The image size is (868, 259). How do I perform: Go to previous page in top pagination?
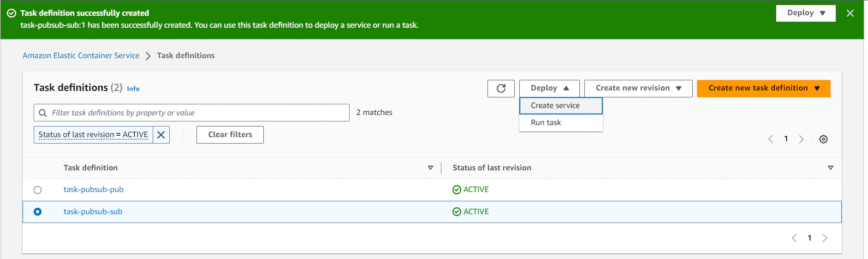(771, 139)
